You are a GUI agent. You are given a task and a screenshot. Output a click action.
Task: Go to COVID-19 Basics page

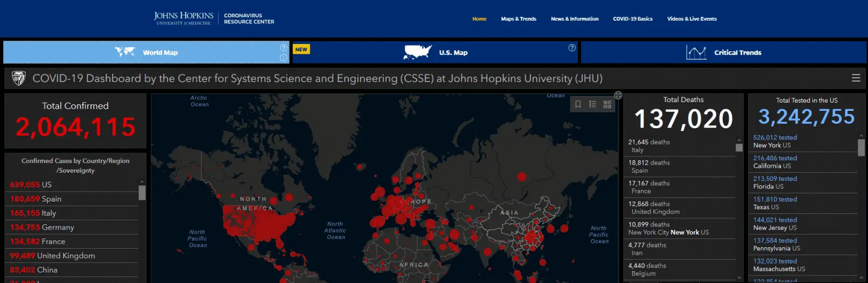coord(633,19)
